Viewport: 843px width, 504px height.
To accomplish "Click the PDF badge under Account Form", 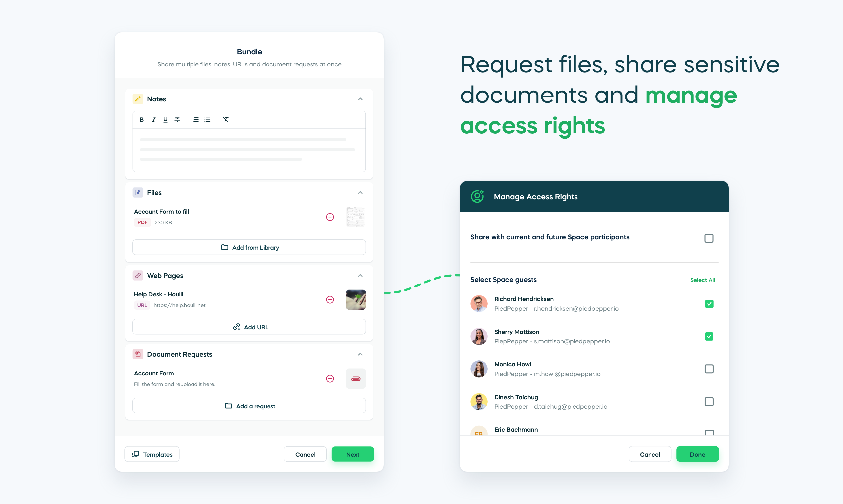I will pos(142,222).
